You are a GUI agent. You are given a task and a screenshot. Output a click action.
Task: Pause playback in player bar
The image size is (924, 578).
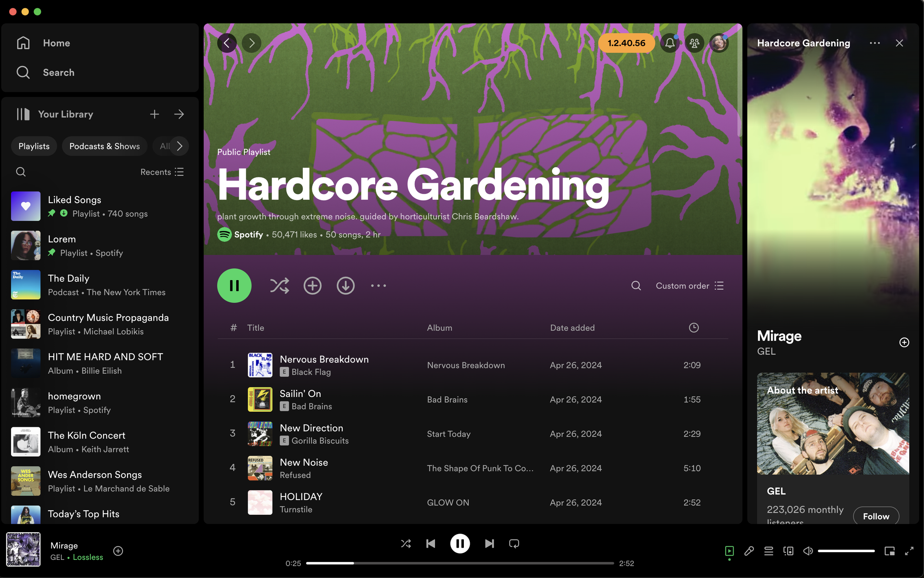pos(460,544)
